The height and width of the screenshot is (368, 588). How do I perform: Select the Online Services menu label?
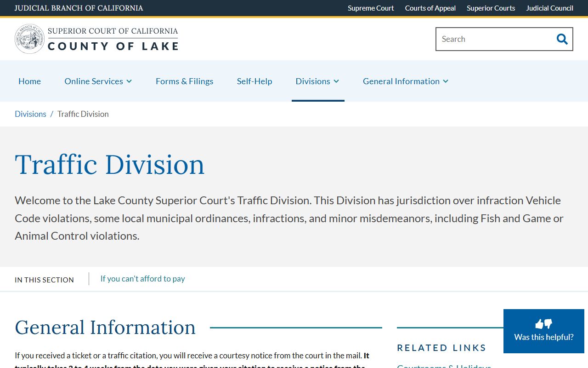click(x=94, y=81)
